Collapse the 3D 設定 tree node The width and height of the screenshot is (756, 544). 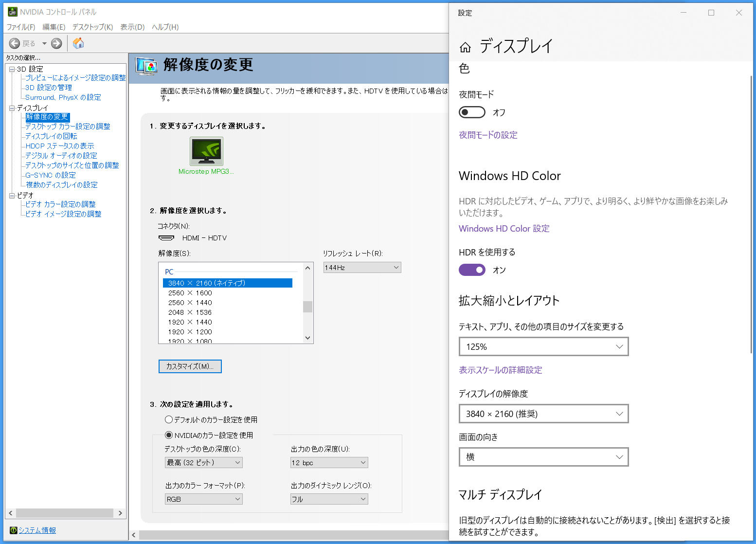[12, 69]
